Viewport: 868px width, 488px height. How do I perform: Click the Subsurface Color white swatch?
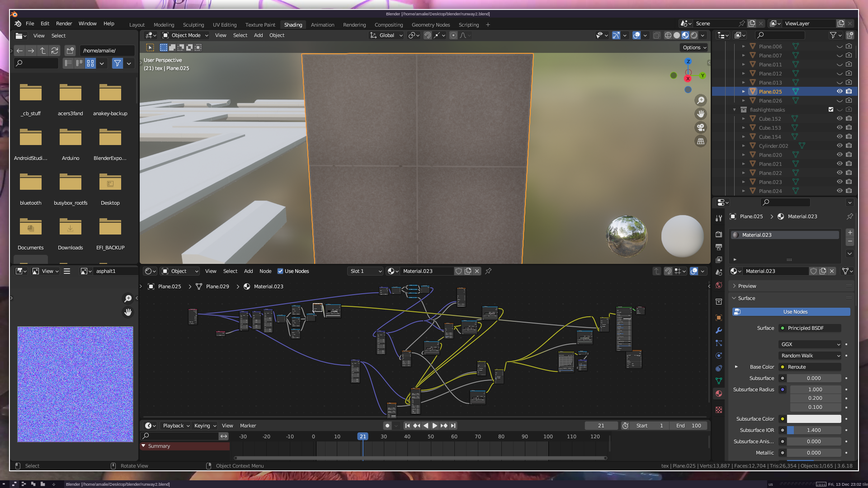814,419
